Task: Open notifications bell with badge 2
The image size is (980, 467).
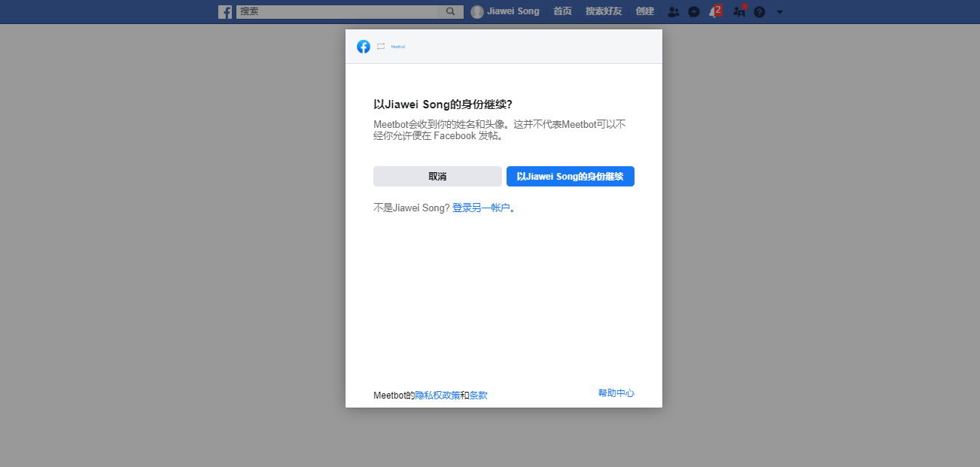Action: 715,11
